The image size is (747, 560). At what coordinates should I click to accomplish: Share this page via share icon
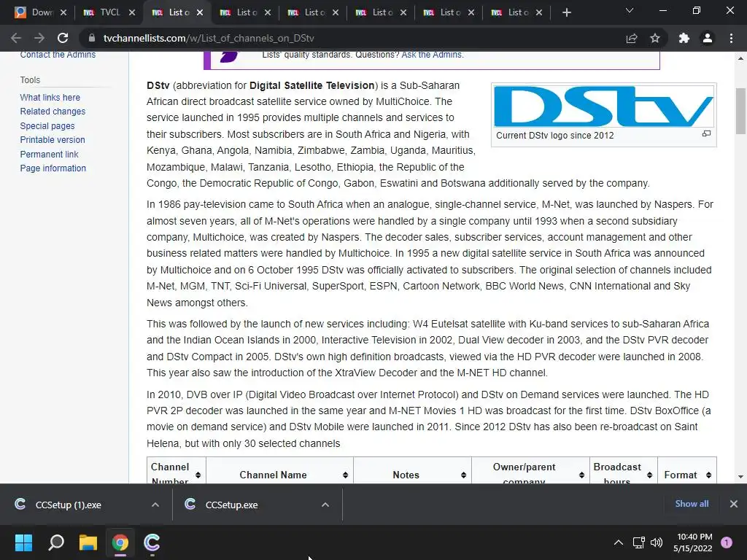(632, 38)
